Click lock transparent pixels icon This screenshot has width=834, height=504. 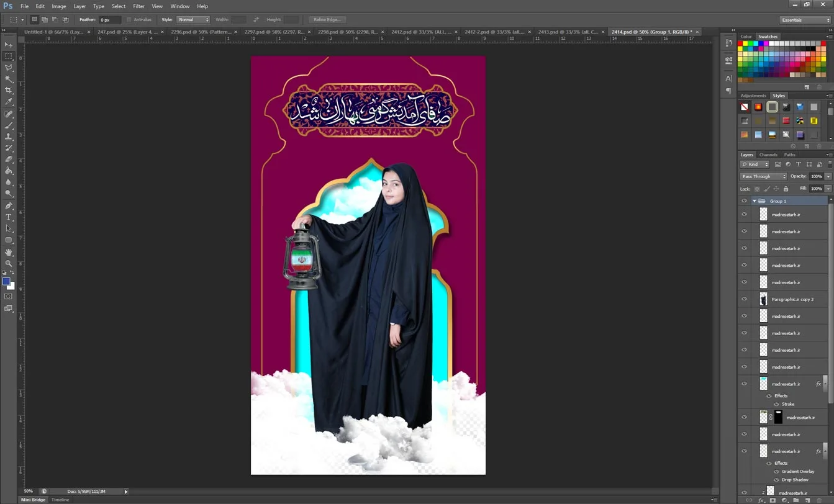pyautogui.click(x=757, y=189)
